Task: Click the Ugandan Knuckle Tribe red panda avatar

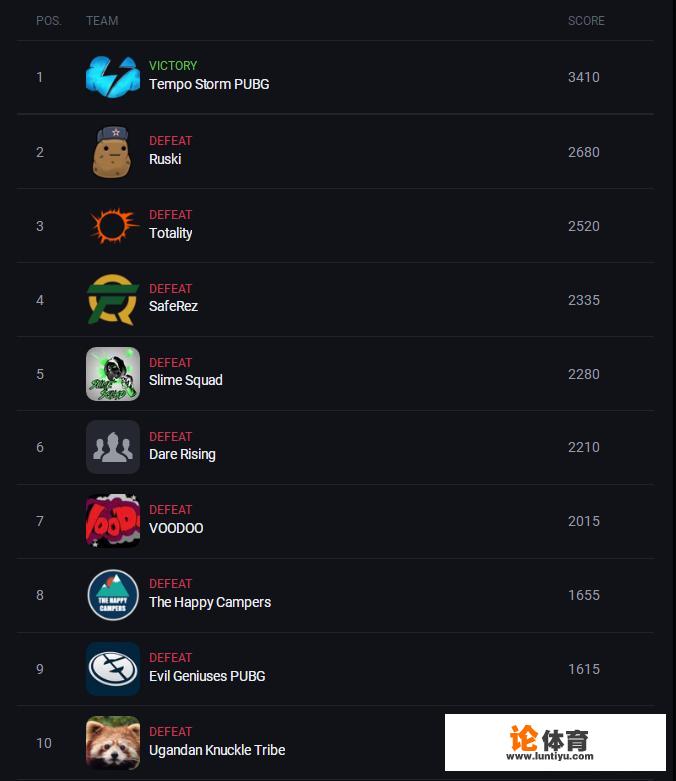Action: pyautogui.click(x=112, y=743)
